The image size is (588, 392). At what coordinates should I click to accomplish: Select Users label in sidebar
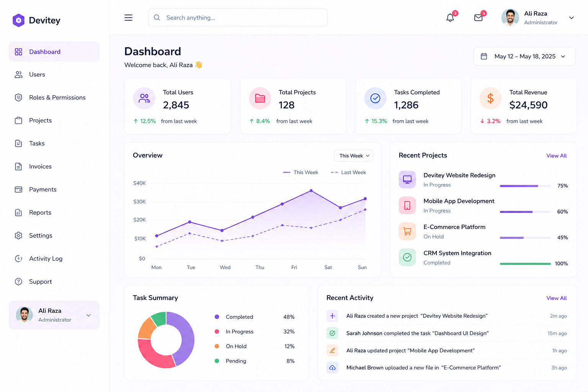37,75
